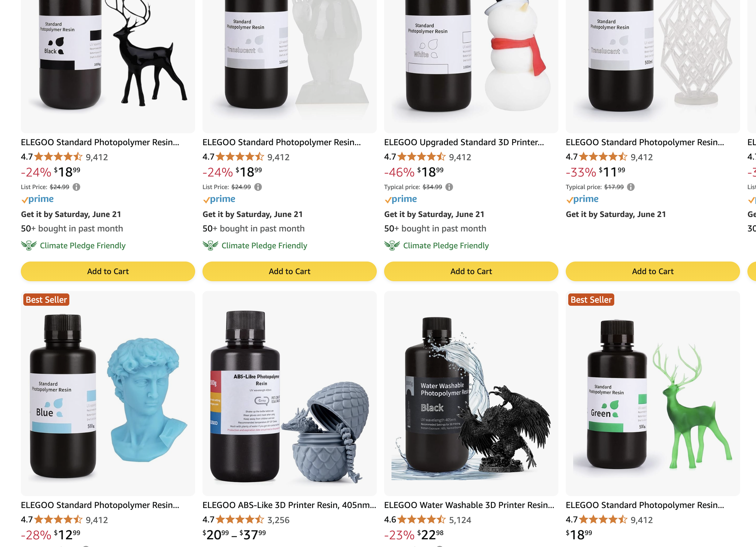
Task: Click Climate Pledge Friendly leaf icon under white resin
Action: [x=392, y=246]
